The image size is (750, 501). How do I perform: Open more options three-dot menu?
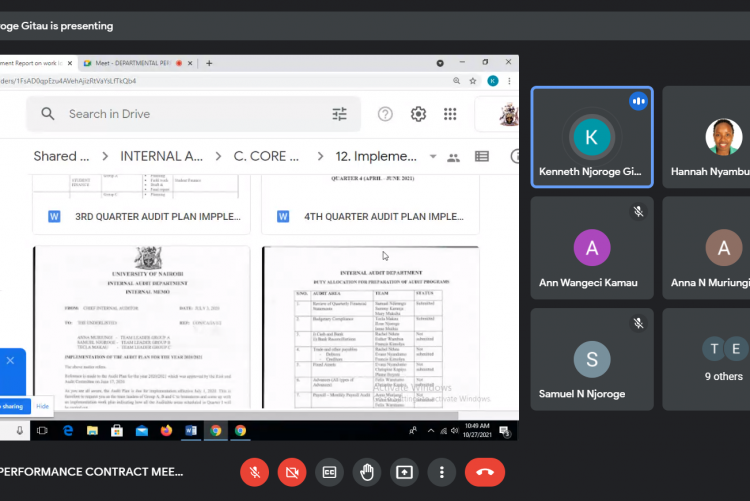coord(441,471)
